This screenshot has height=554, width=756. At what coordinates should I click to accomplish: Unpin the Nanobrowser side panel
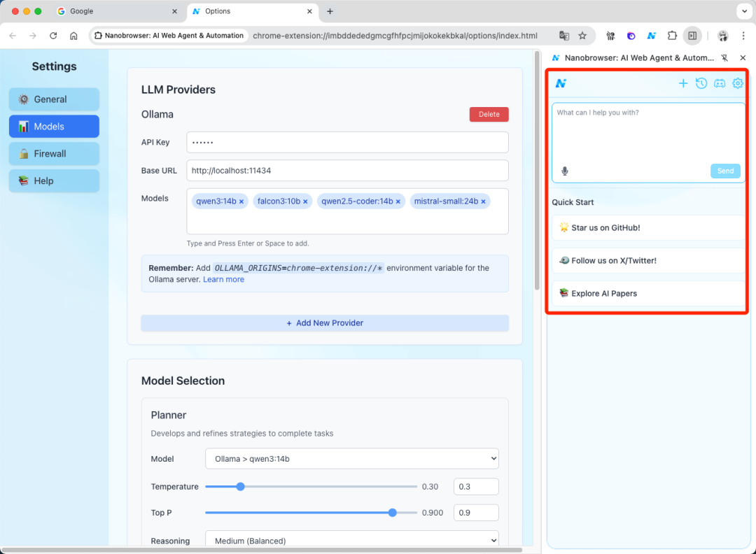coord(724,58)
